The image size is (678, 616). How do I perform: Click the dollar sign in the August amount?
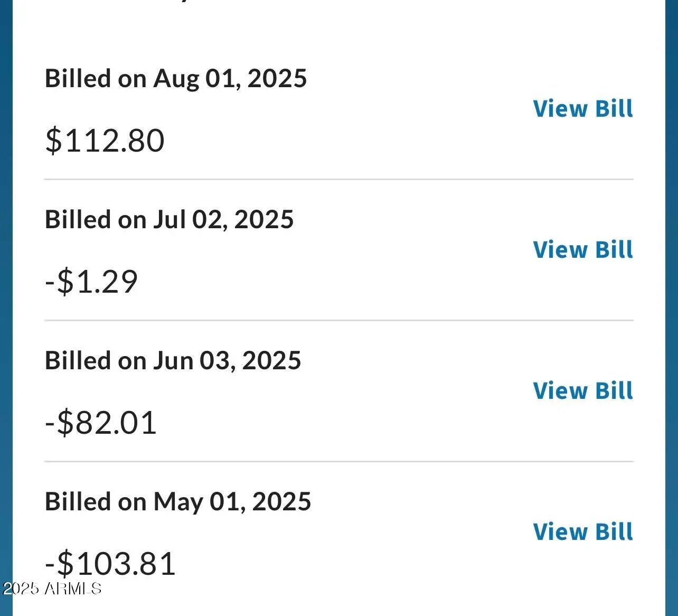53,141
